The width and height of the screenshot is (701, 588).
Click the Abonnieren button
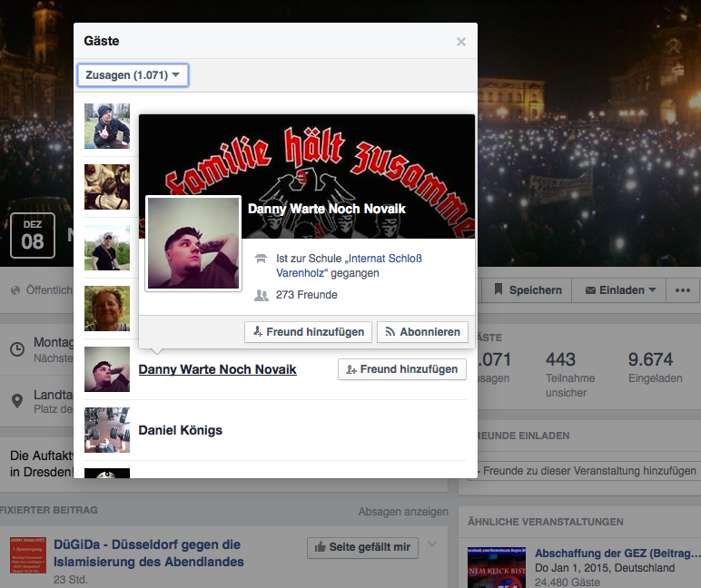(423, 332)
